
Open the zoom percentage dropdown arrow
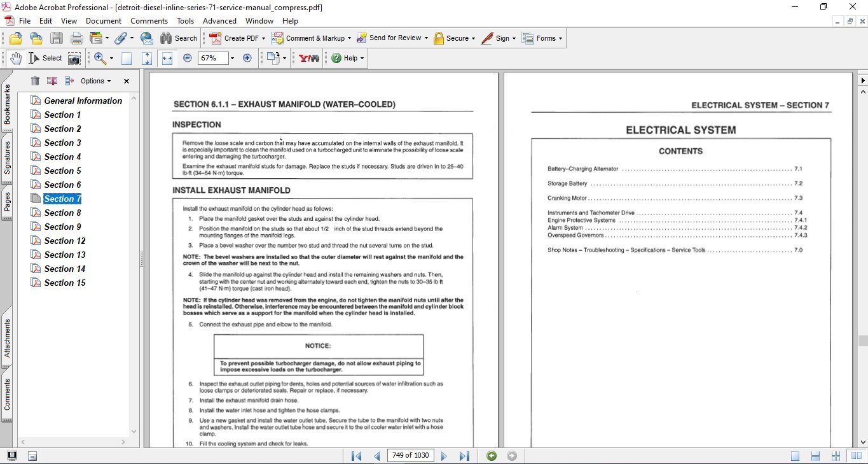tap(232, 58)
